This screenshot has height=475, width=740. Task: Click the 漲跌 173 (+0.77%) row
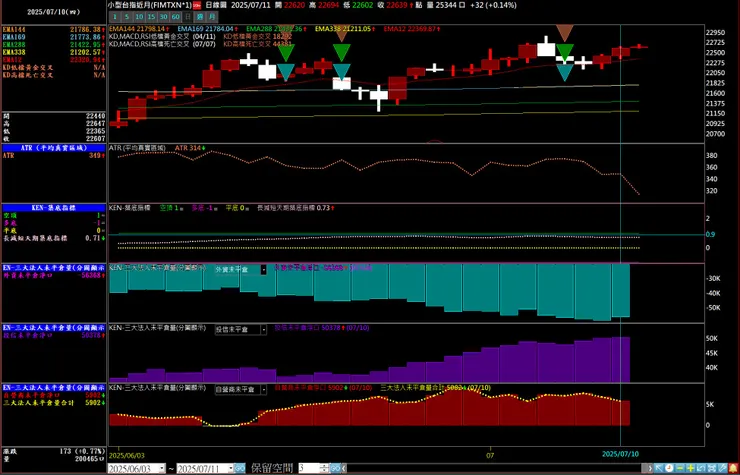click(x=54, y=451)
